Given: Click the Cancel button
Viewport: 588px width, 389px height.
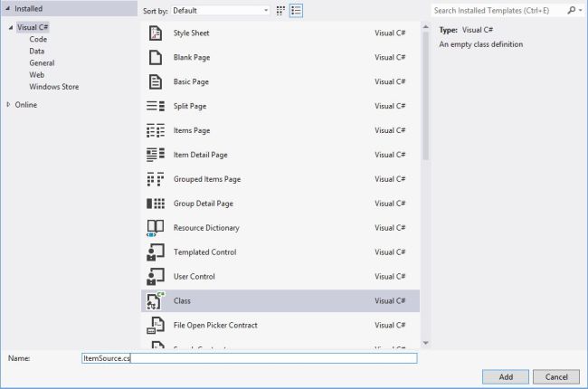Looking at the screenshot, I should pyautogui.click(x=556, y=376).
